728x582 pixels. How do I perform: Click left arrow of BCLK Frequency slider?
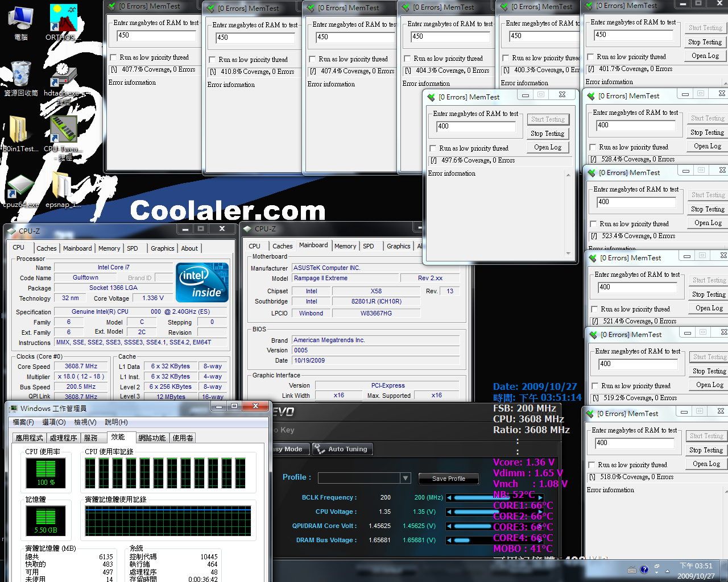pyautogui.click(x=449, y=498)
